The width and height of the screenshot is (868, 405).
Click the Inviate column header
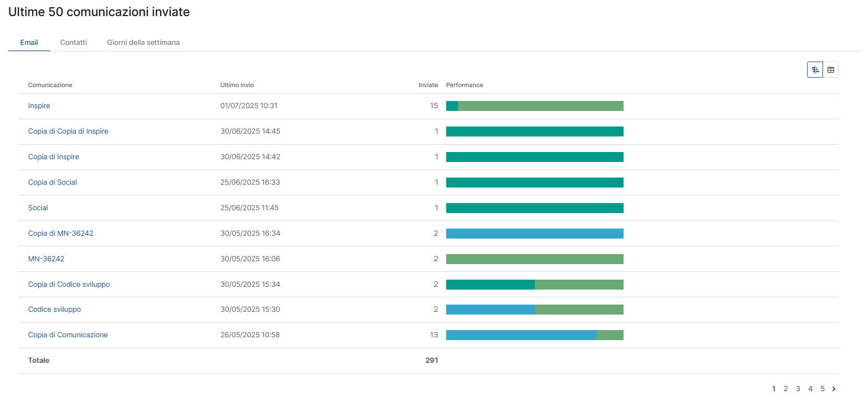click(x=428, y=85)
